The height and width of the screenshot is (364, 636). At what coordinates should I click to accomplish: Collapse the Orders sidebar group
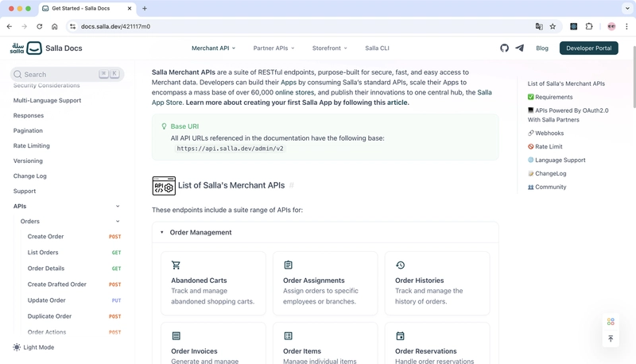point(118,221)
